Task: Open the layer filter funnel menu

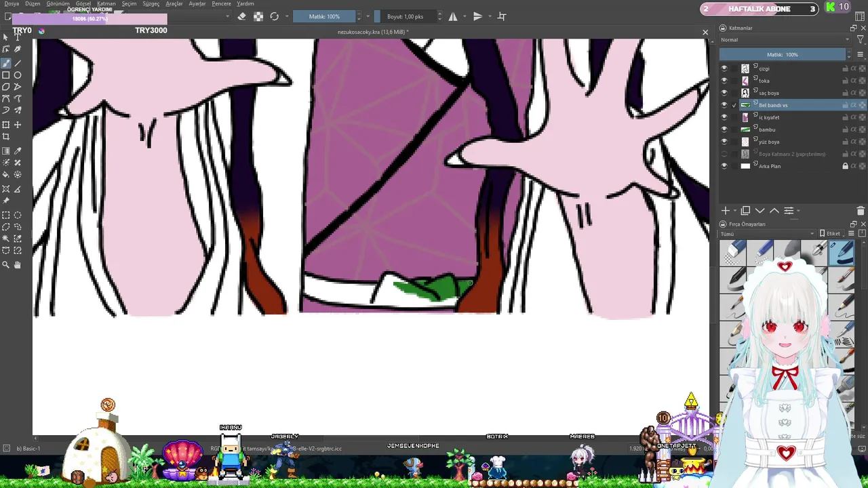Action: click(x=860, y=40)
